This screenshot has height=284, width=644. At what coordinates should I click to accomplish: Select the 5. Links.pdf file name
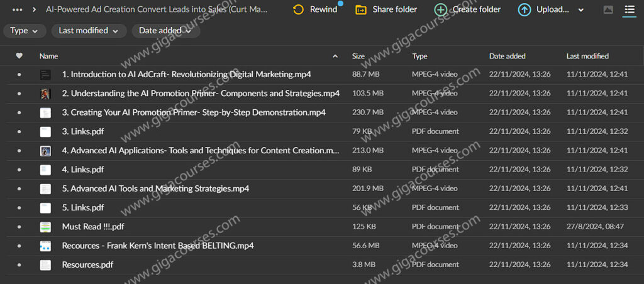click(83, 208)
